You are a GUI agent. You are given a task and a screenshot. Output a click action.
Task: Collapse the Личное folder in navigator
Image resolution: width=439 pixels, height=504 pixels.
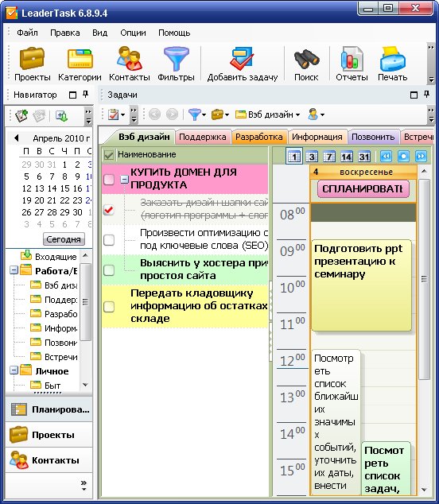click(14, 370)
